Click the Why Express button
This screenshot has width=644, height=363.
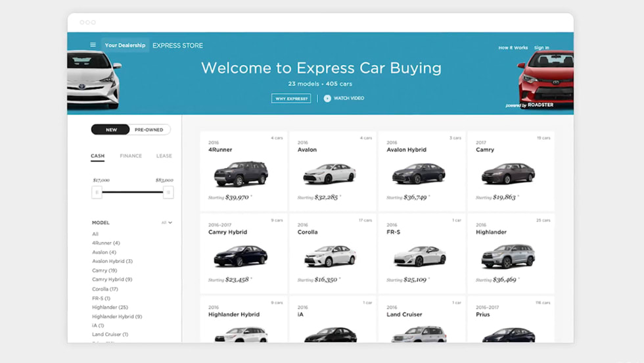(x=291, y=99)
